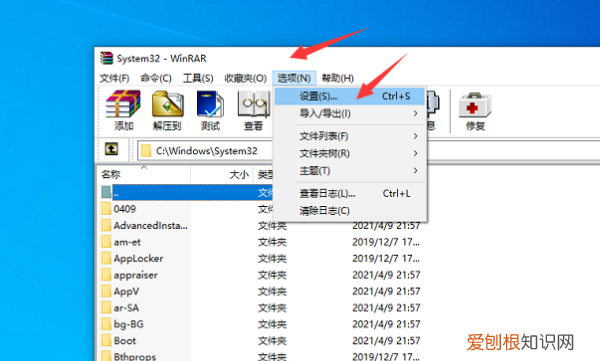Select the appraiser folder name

click(135, 275)
